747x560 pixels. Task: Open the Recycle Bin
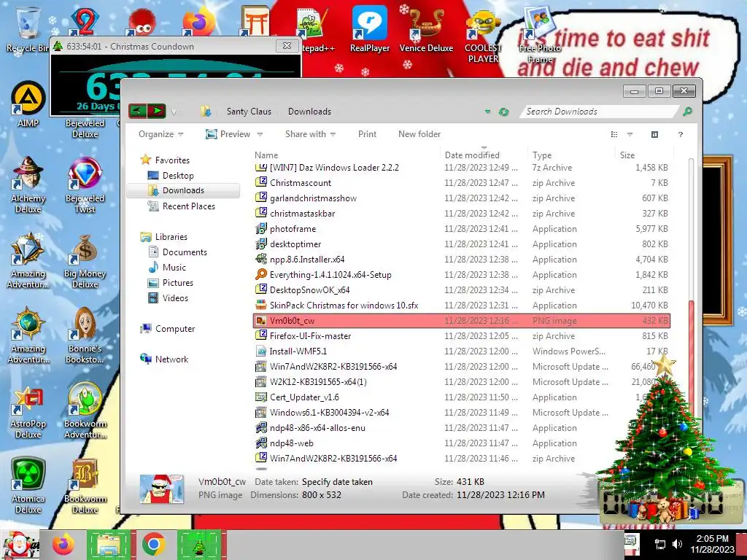[x=27, y=29]
